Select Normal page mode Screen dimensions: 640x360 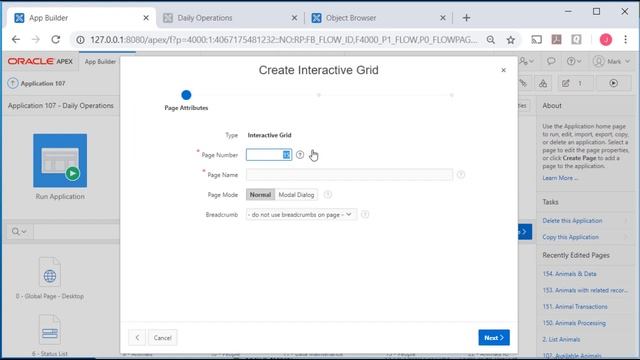[x=260, y=195]
